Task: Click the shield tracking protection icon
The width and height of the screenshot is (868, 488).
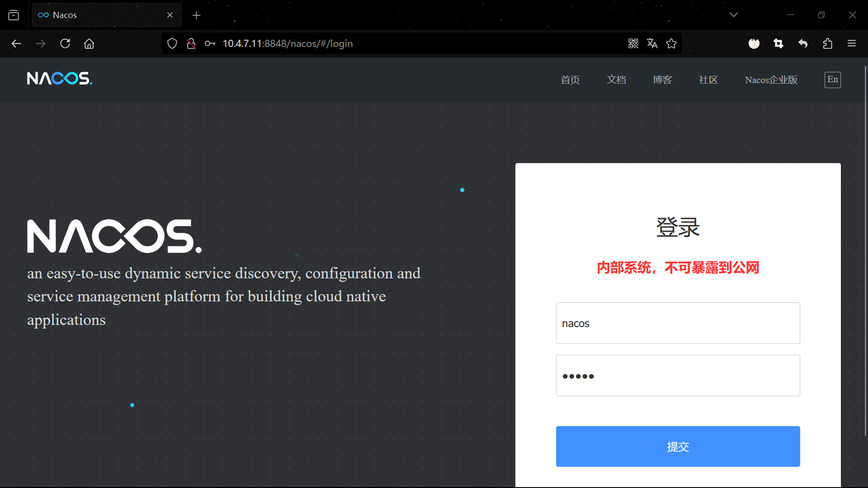Action: [x=172, y=43]
